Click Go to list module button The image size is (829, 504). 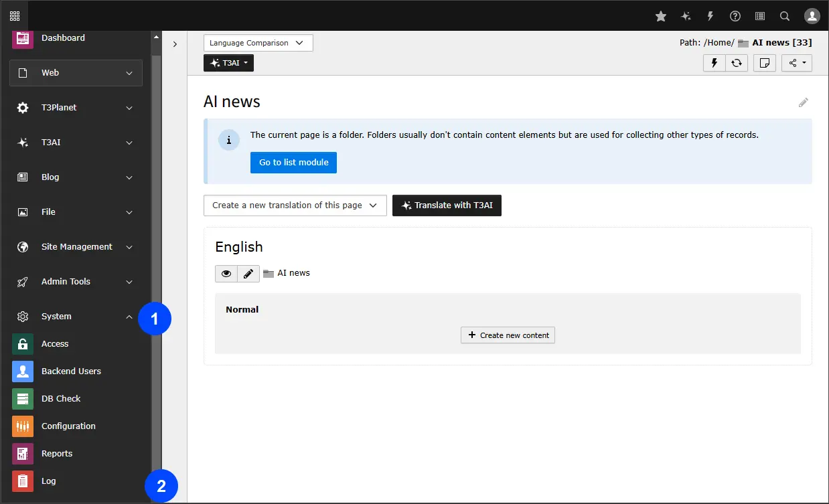[x=293, y=163]
